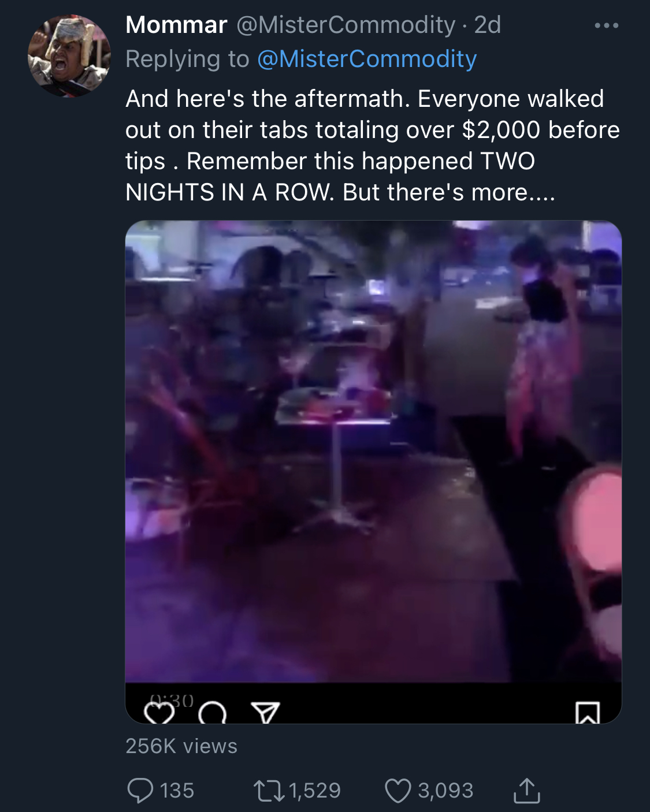The image size is (650, 812).
Task: Tap the comment bubble inside the video
Action: pos(212,713)
